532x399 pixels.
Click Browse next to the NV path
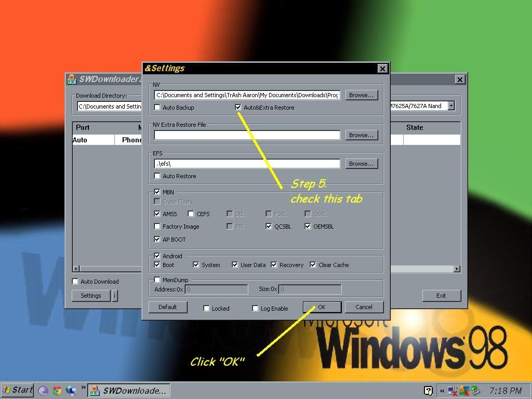(x=361, y=95)
